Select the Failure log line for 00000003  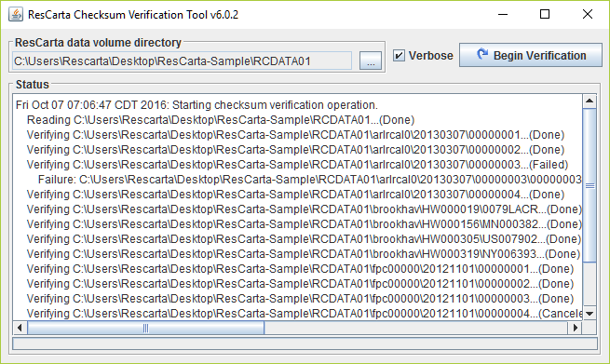pos(310,180)
